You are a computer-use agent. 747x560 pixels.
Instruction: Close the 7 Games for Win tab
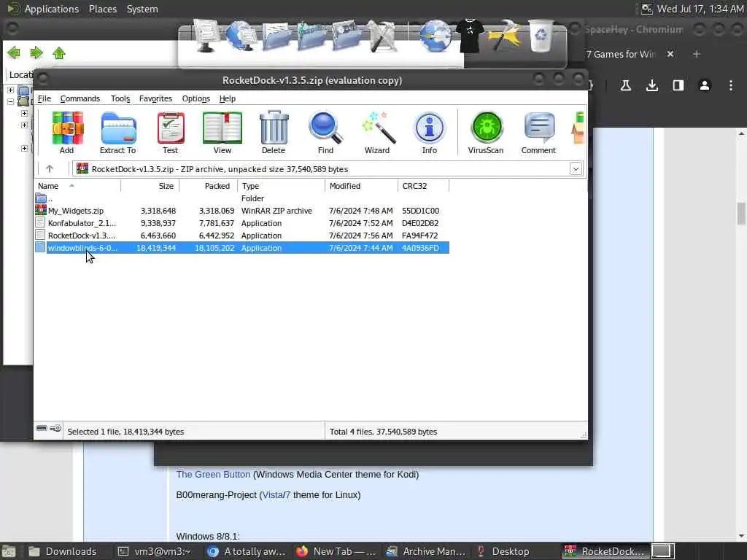[x=670, y=54]
